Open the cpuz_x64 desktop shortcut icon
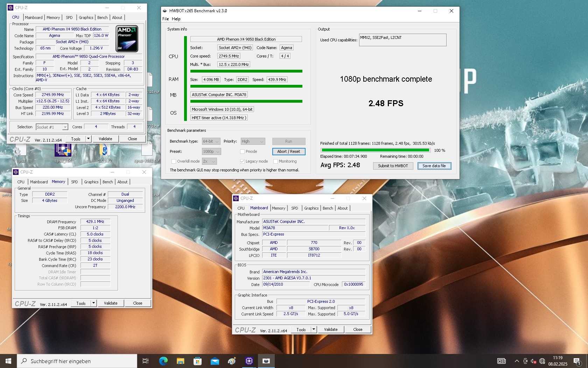Screen dimensions: 588x368 63,151
